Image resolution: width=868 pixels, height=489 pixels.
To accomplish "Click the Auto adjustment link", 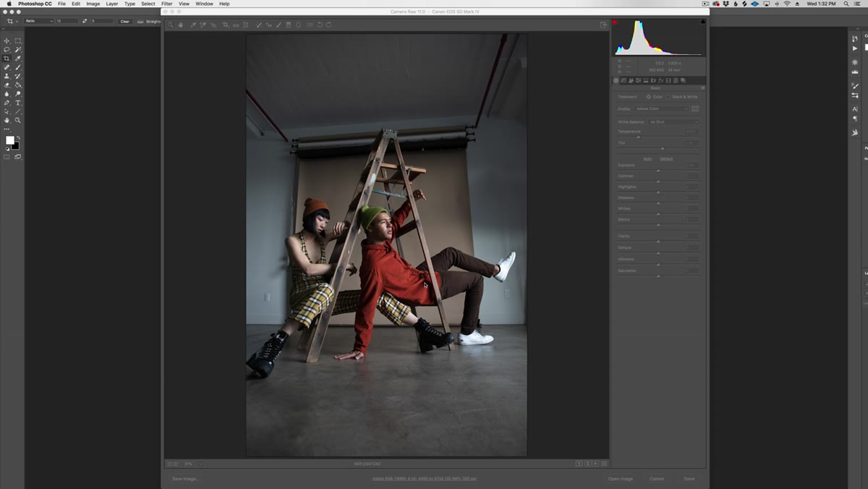I will coord(647,158).
